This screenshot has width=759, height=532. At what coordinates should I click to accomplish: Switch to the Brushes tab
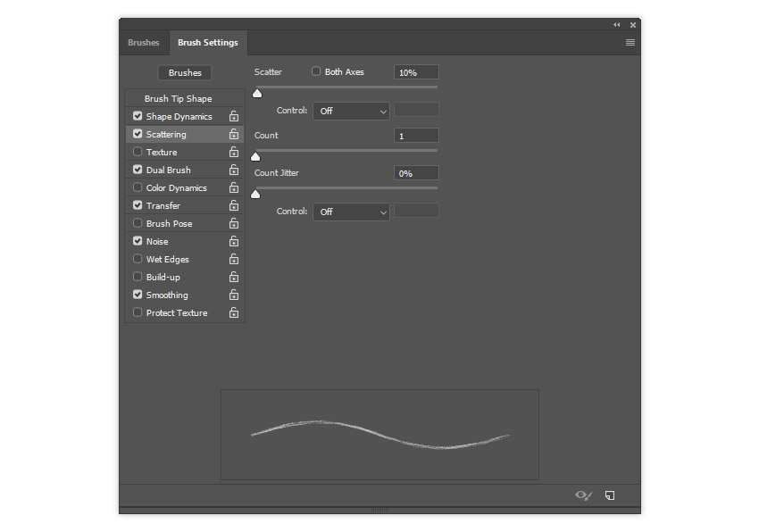143,43
